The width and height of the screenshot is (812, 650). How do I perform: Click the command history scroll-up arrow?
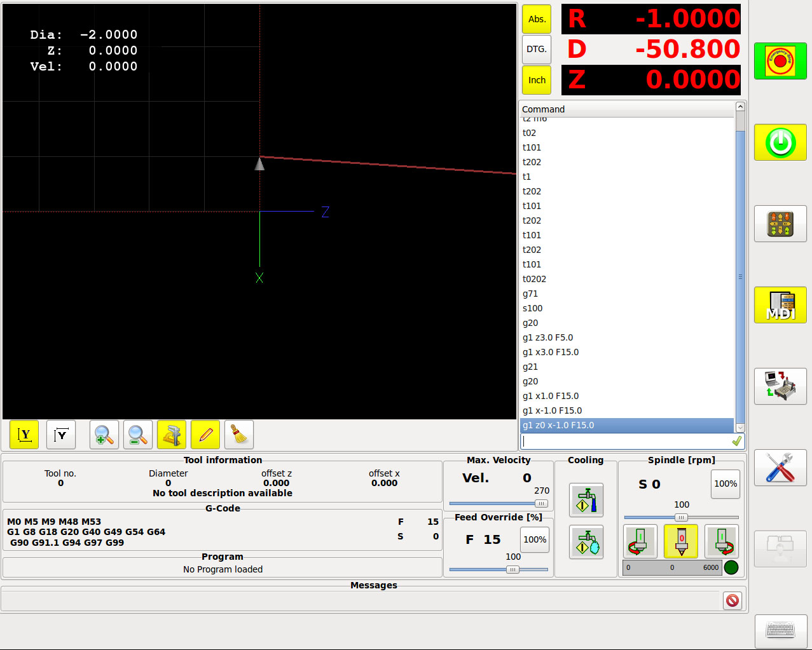pos(740,107)
